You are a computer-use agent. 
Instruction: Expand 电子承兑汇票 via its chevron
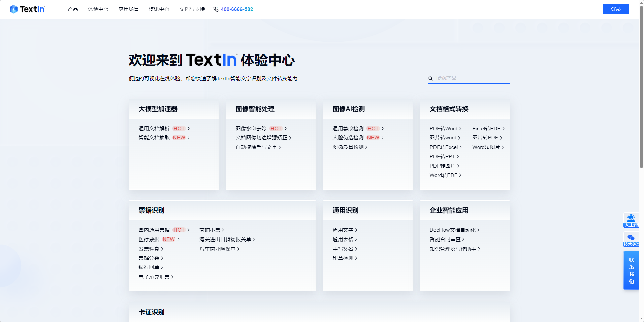[173, 277]
